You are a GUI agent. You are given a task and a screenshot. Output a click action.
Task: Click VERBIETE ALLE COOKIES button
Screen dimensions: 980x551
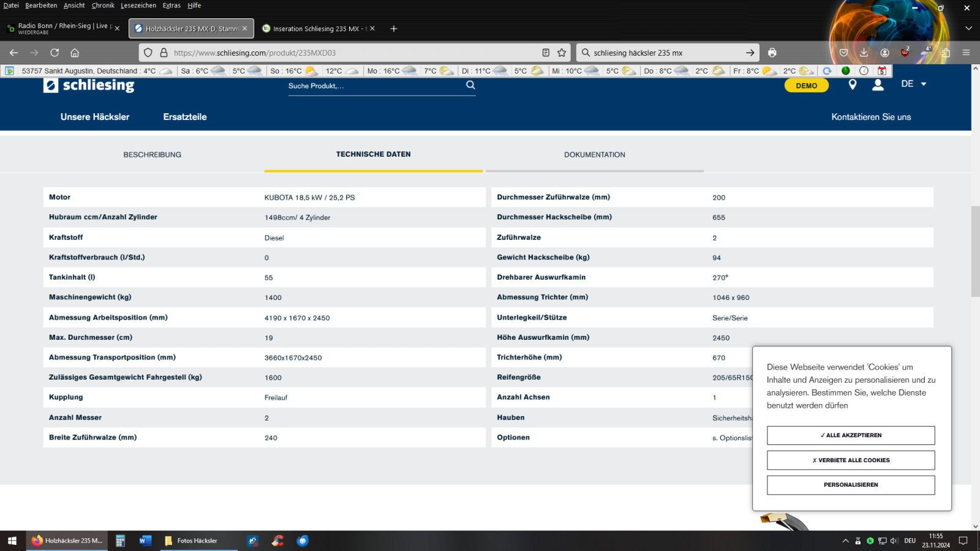pyautogui.click(x=851, y=460)
